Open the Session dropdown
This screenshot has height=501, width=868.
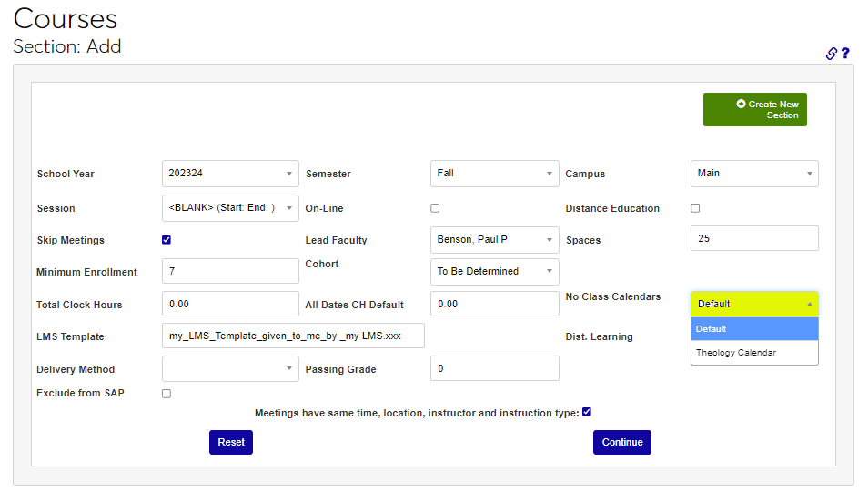(230, 208)
